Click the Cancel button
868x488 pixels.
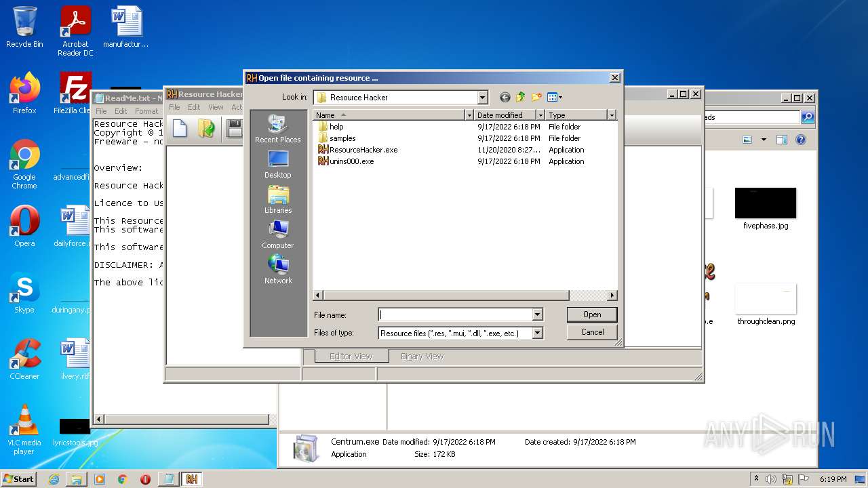click(x=592, y=332)
